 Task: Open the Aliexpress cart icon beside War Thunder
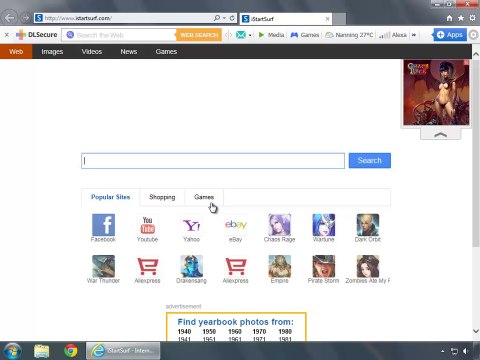(147, 266)
